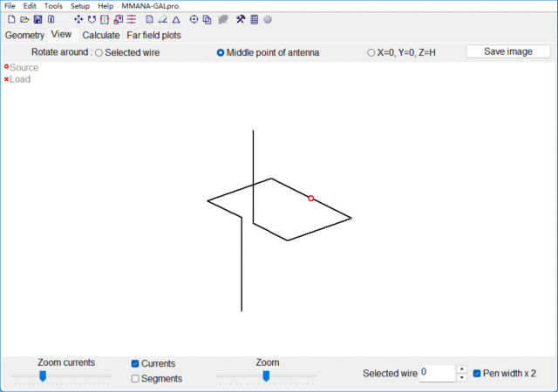Open a file with the folder icon
Viewport: 558px width, 392px height.
coord(24,19)
